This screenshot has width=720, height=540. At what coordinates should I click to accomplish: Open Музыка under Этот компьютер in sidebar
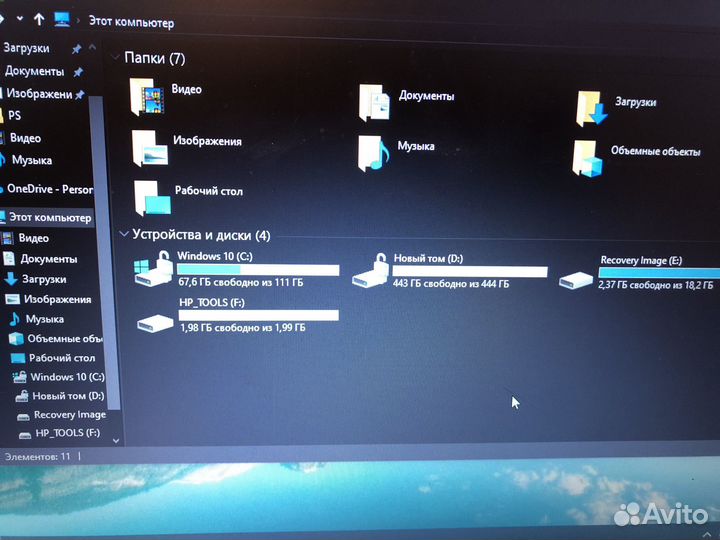[x=45, y=319]
